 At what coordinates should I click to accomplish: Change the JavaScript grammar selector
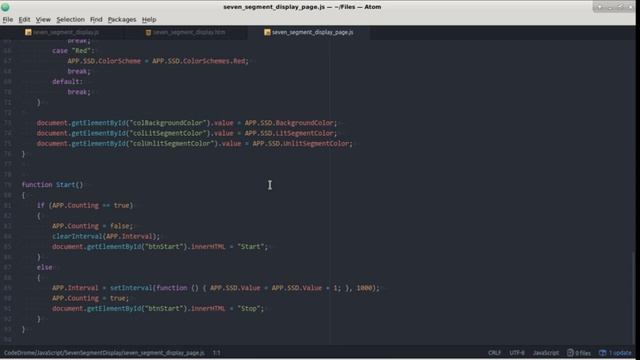tap(546, 353)
